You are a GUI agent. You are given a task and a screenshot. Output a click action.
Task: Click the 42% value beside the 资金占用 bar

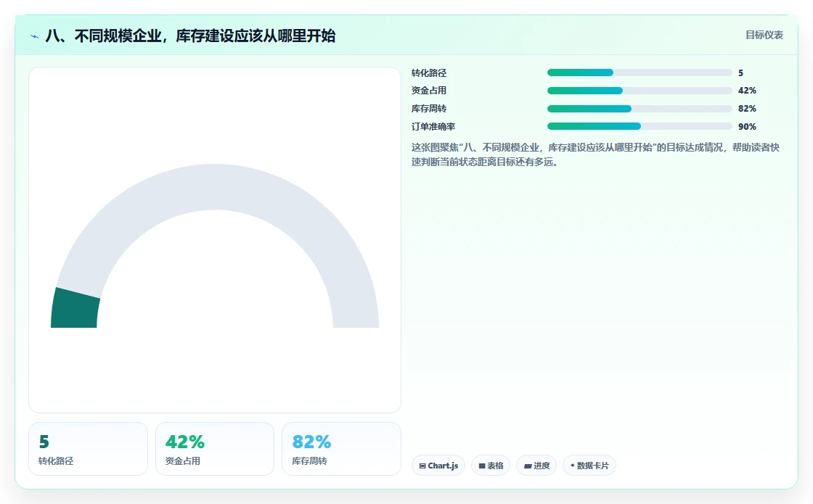coord(747,91)
